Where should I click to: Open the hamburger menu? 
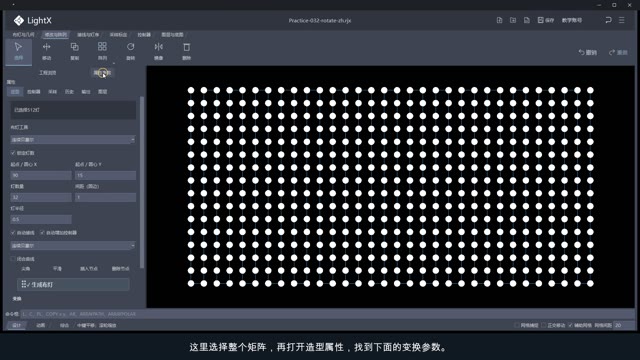[x=622, y=20]
